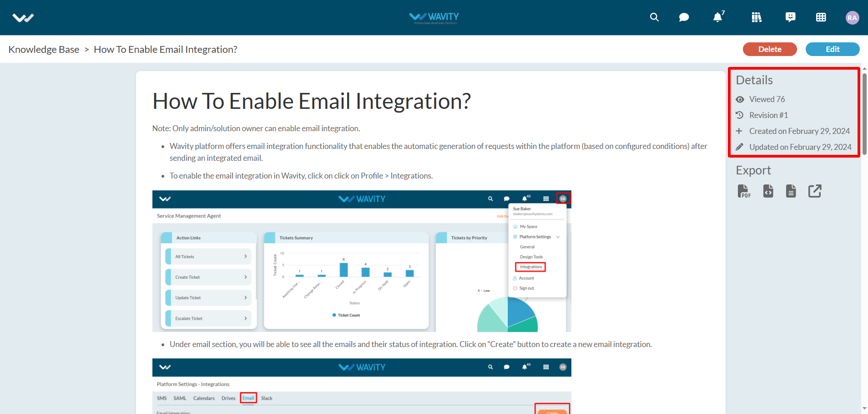868x414 pixels.
Task: Open the Service Management Agent dashboard screenshot
Action: 362,261
